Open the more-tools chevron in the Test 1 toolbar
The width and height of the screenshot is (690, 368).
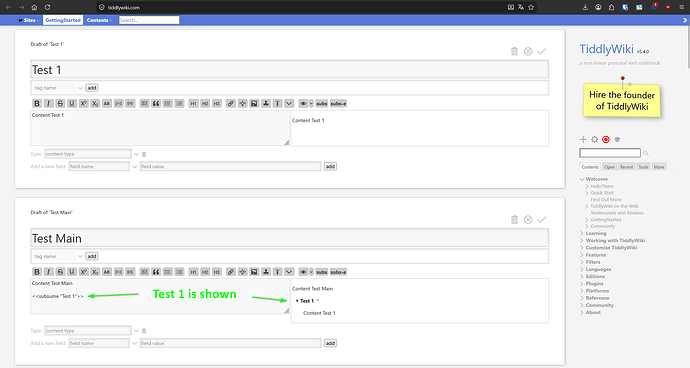pos(289,103)
